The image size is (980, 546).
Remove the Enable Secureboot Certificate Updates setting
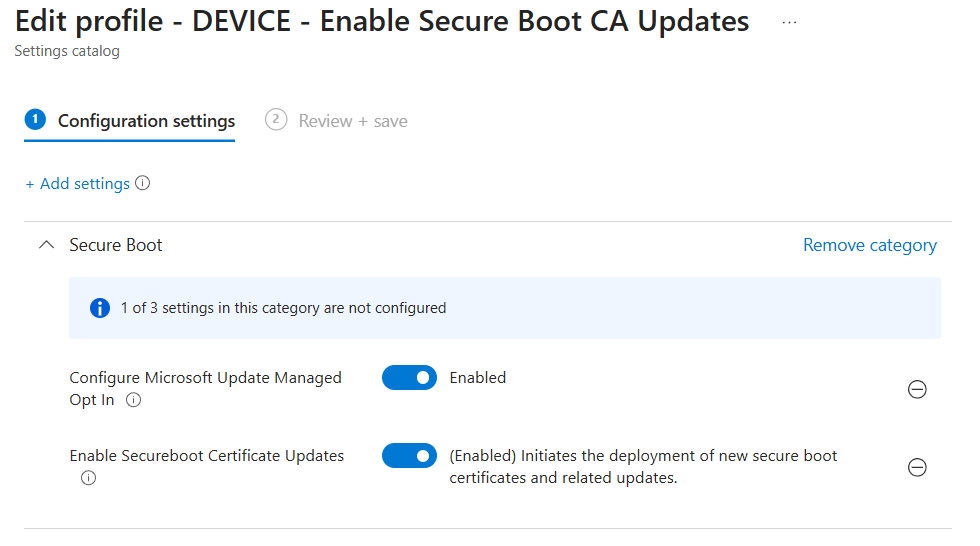(x=916, y=467)
